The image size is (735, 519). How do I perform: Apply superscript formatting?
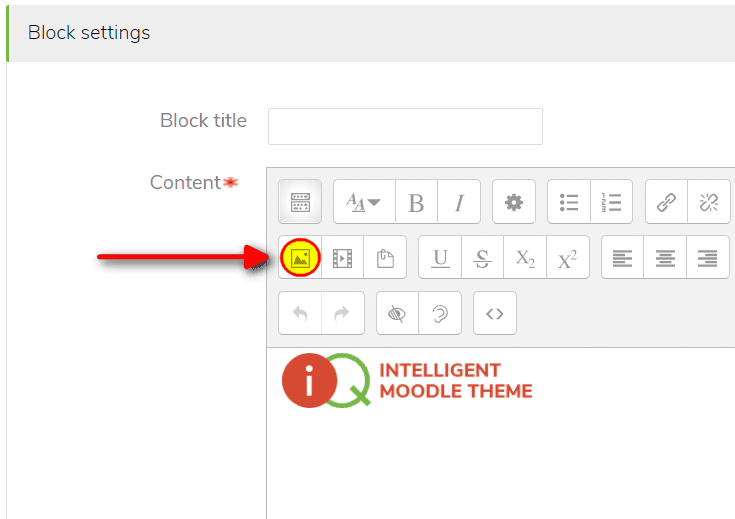(x=568, y=257)
